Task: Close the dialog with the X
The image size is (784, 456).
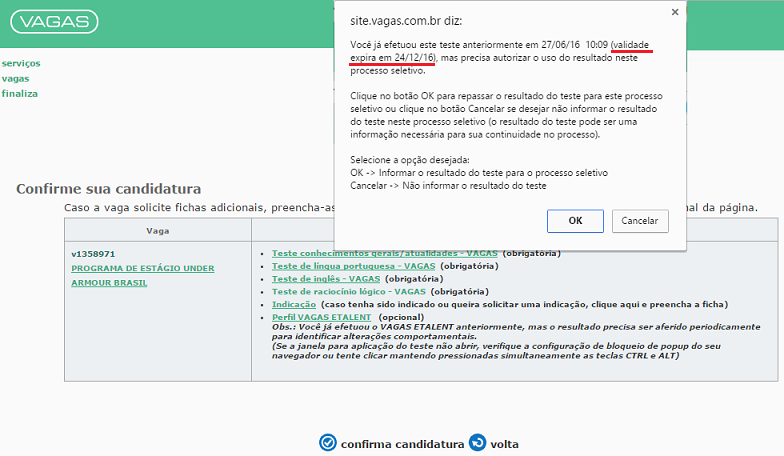Action: [675, 12]
